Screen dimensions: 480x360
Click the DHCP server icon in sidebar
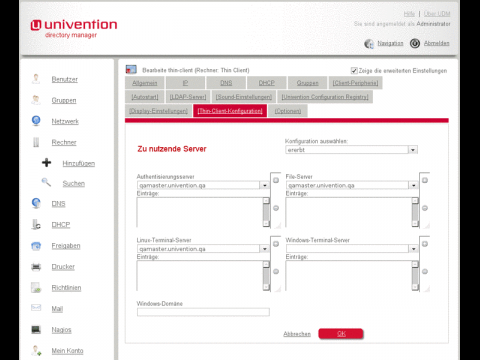point(36,224)
